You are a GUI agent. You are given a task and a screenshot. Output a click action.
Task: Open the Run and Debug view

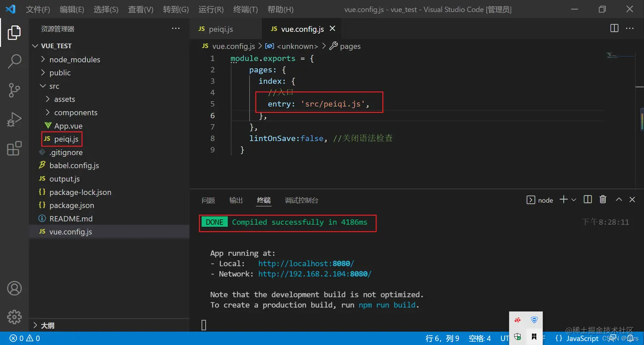pyautogui.click(x=14, y=120)
